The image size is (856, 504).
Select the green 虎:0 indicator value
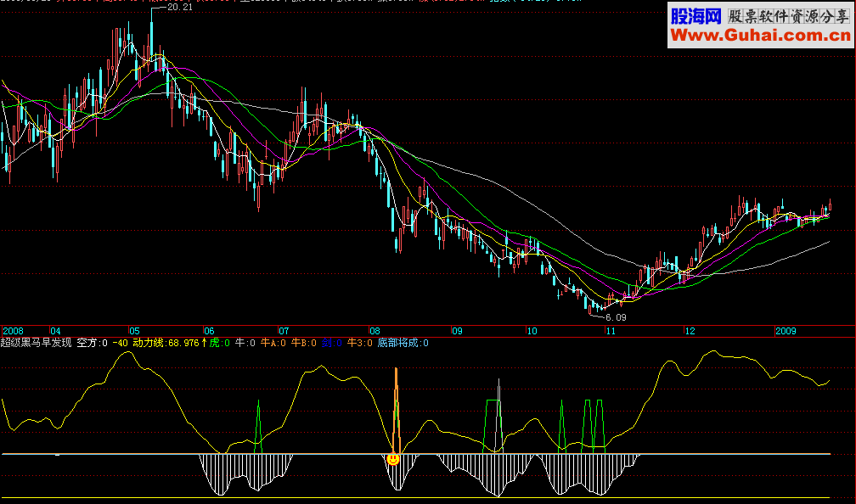[x=219, y=343]
